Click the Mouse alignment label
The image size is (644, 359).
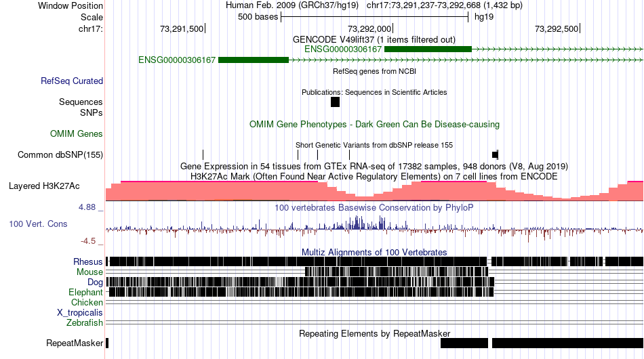(x=89, y=272)
